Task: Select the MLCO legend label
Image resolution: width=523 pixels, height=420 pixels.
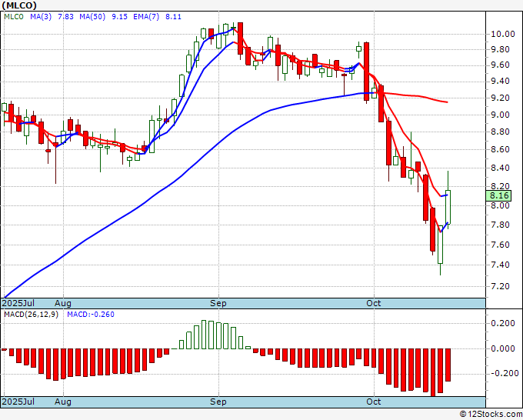Action: click(x=14, y=17)
